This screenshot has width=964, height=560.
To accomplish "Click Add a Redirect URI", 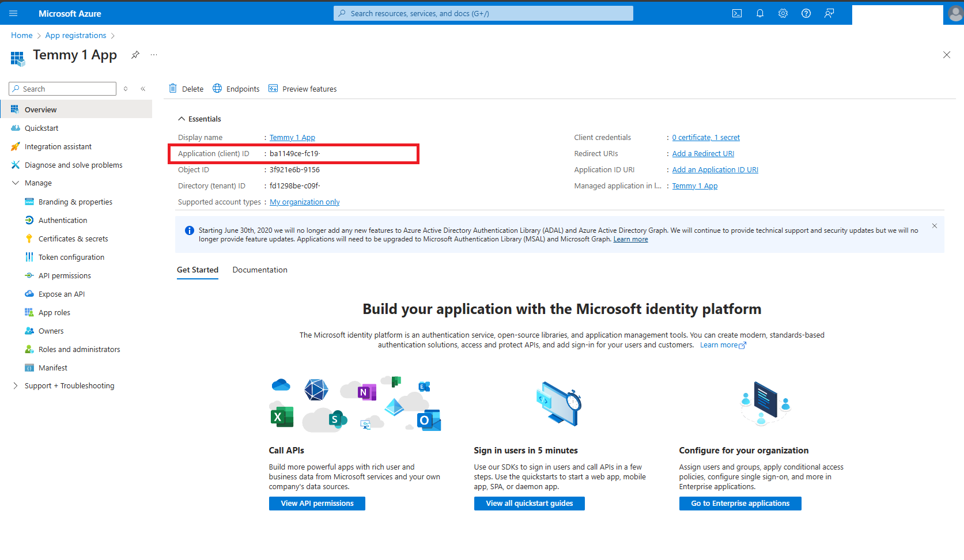I will 703,153.
